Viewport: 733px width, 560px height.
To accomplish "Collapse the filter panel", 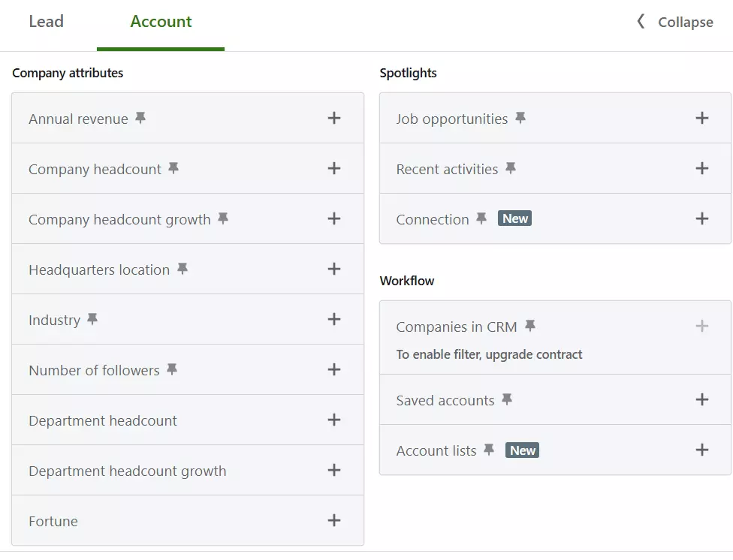I will click(x=674, y=22).
